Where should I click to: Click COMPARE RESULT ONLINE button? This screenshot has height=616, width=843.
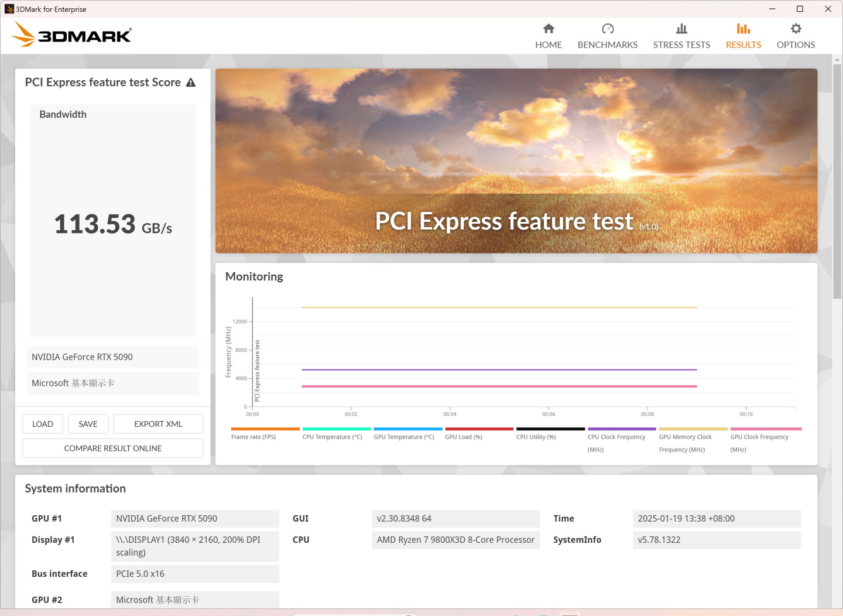coord(113,448)
